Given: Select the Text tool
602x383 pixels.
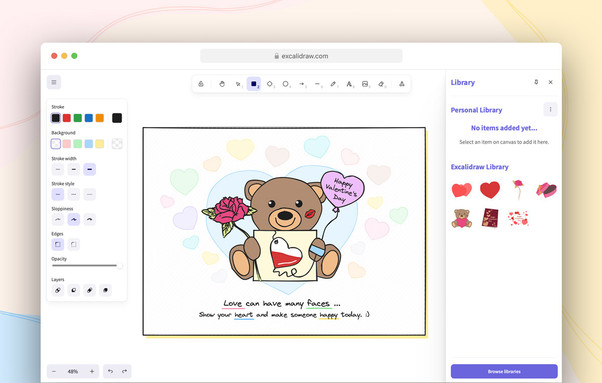Looking at the screenshot, I should (349, 84).
